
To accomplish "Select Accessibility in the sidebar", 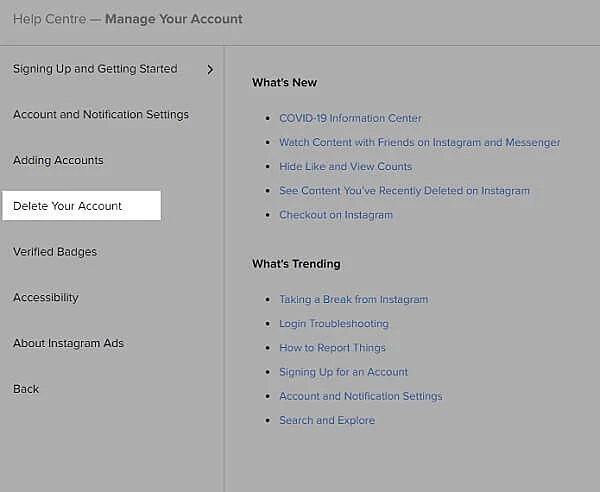I will tap(45, 298).
